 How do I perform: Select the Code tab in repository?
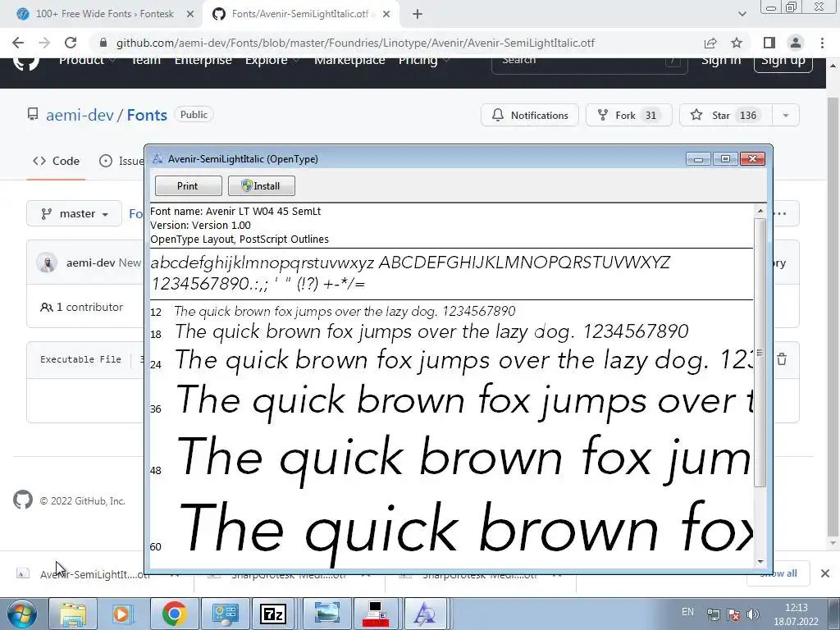pos(56,161)
